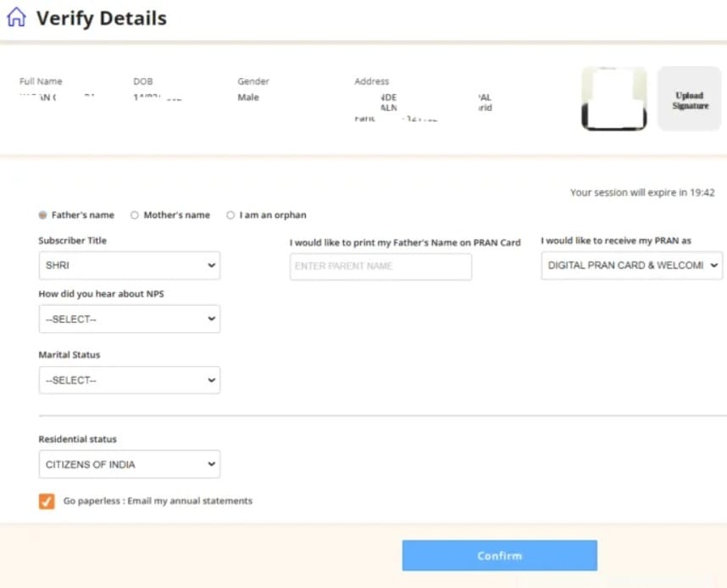Click the Marital Status label
727x588 pixels.
69,355
